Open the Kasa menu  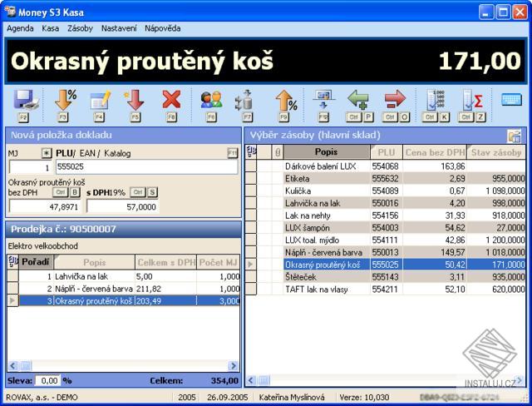[x=50, y=28]
